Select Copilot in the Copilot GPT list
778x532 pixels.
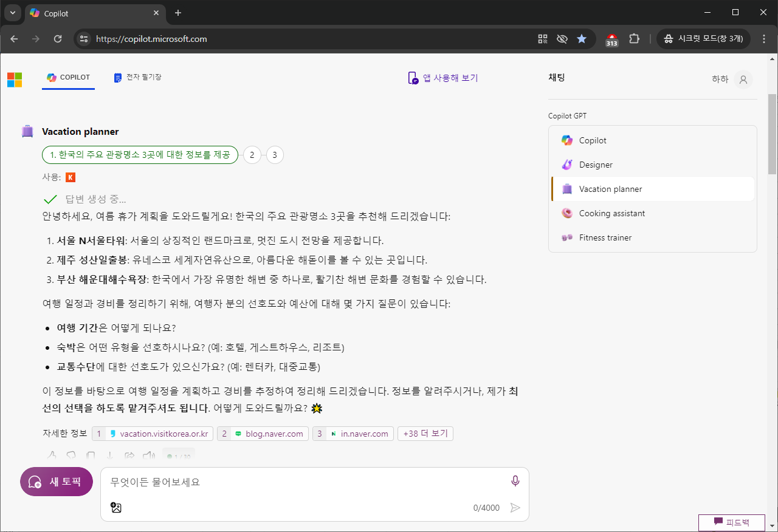[652, 140]
